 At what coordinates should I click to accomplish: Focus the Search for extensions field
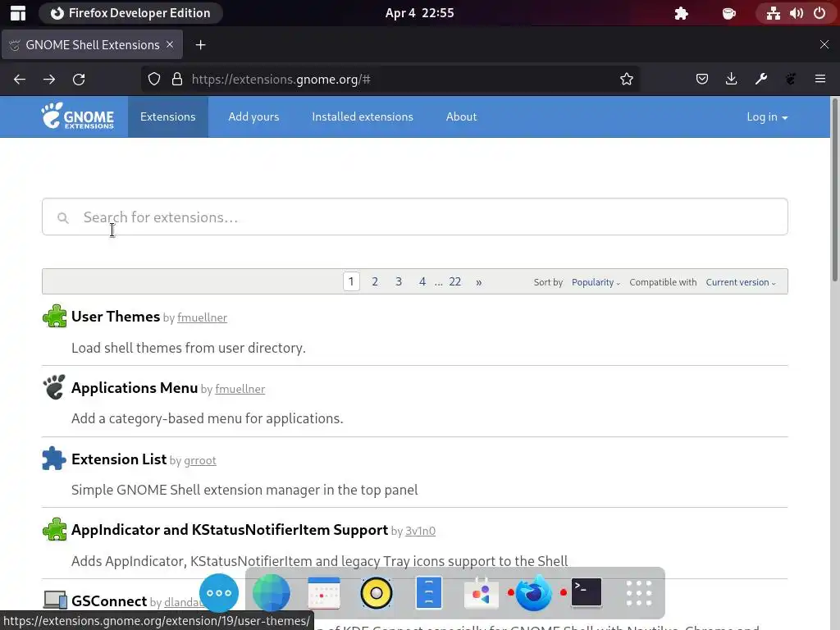(x=414, y=217)
